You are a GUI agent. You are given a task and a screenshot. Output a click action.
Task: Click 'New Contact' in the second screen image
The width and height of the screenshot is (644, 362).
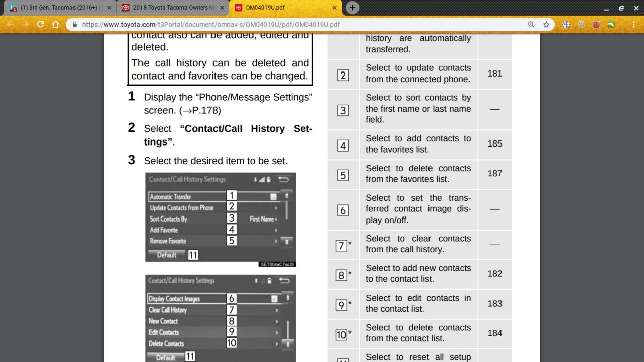[163, 321]
